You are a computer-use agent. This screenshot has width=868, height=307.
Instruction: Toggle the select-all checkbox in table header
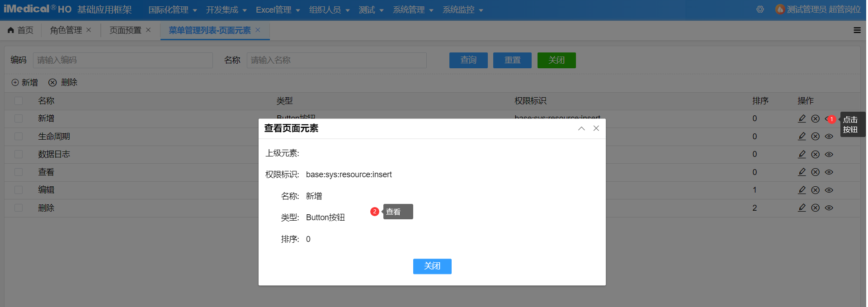[19, 101]
